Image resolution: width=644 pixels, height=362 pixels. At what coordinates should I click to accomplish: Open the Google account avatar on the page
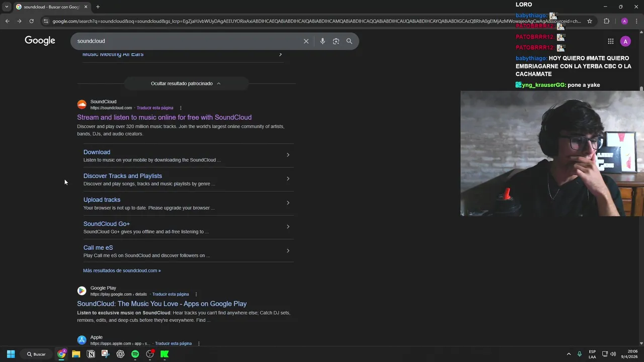(x=625, y=41)
